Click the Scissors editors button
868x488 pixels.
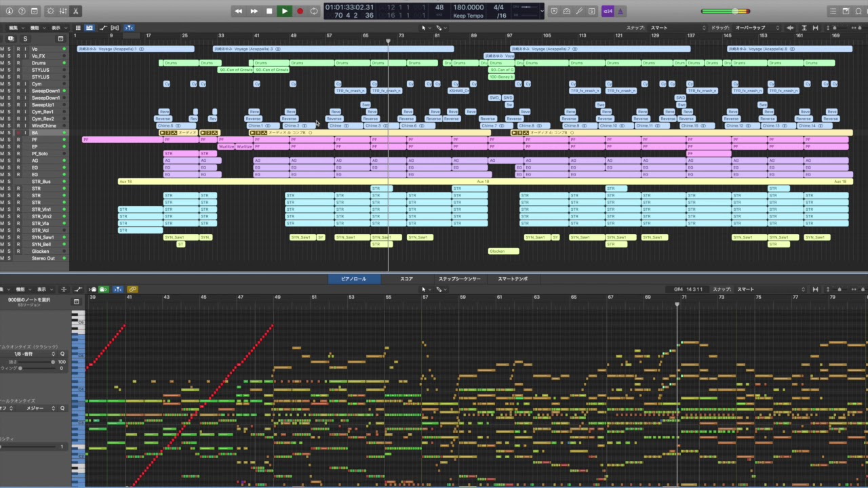tap(75, 12)
